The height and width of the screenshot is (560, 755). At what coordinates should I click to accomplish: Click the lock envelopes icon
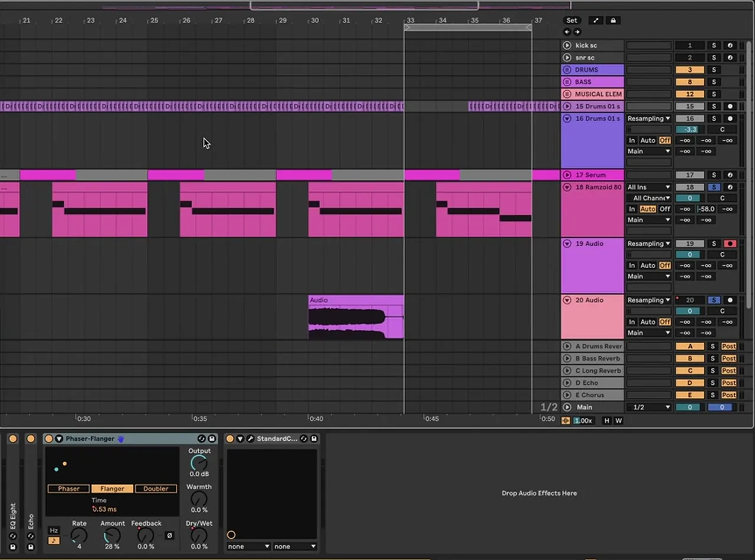tap(613, 21)
